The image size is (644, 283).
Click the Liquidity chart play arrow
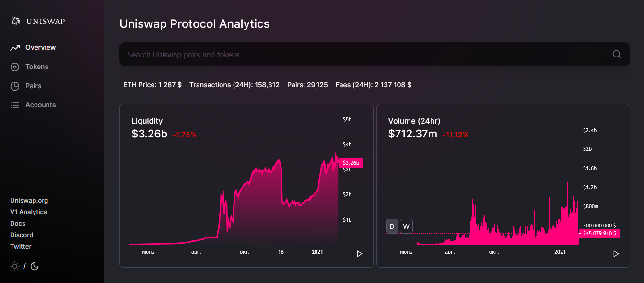tap(359, 254)
